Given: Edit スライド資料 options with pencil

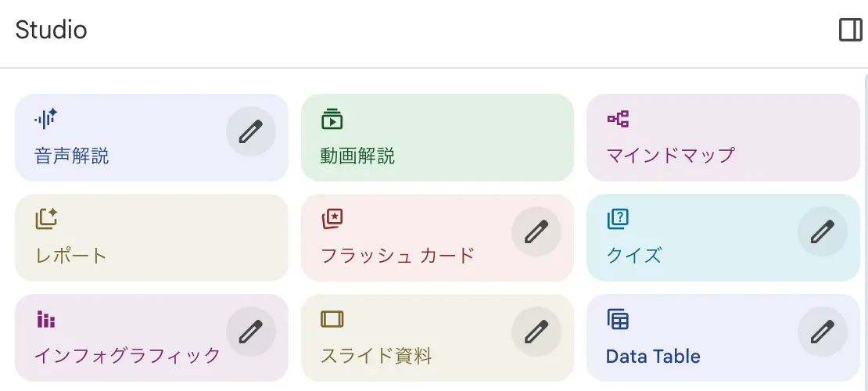Looking at the screenshot, I should [x=536, y=332].
